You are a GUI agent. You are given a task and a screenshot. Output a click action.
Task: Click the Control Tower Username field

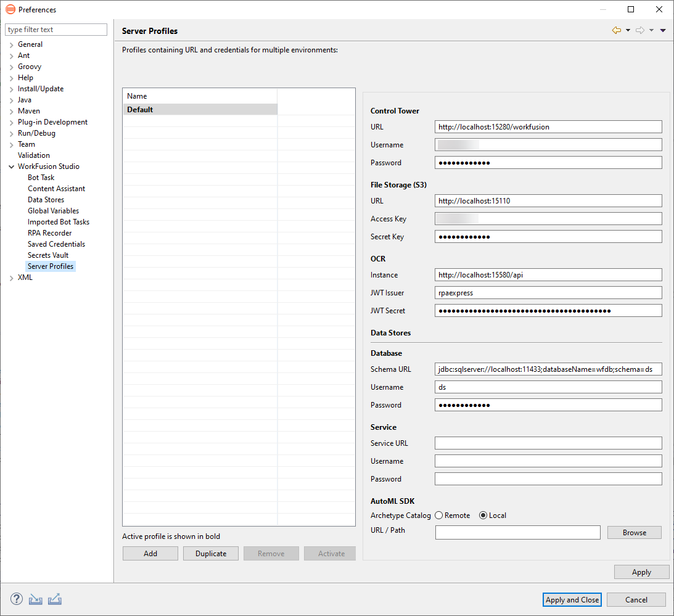click(x=548, y=145)
